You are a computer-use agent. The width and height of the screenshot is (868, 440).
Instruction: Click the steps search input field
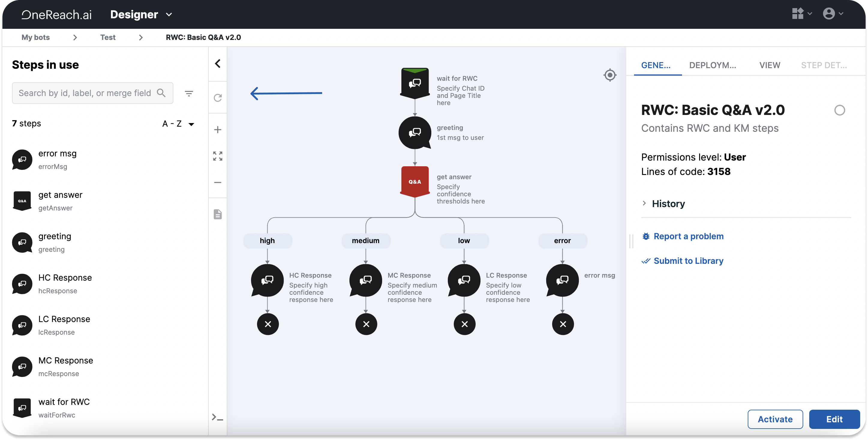coord(85,93)
